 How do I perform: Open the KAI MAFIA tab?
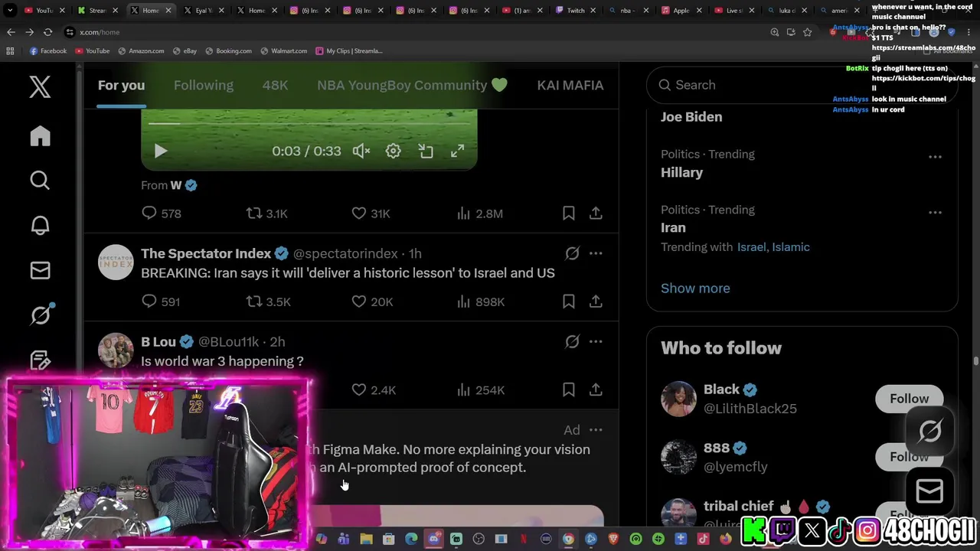pyautogui.click(x=570, y=85)
